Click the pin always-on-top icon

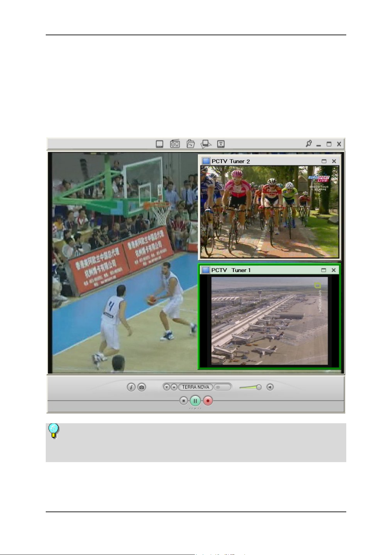[308, 144]
